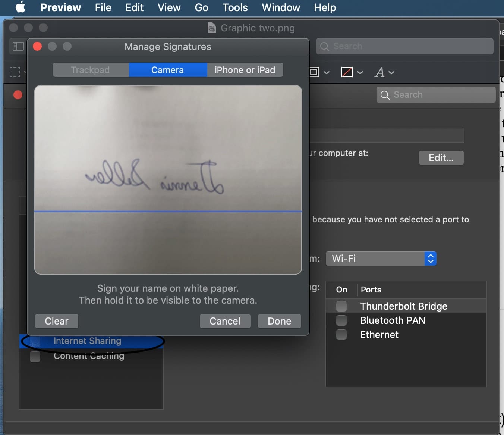The height and width of the screenshot is (435, 504).
Task: Click the top toolbar Search field
Action: coord(405,46)
